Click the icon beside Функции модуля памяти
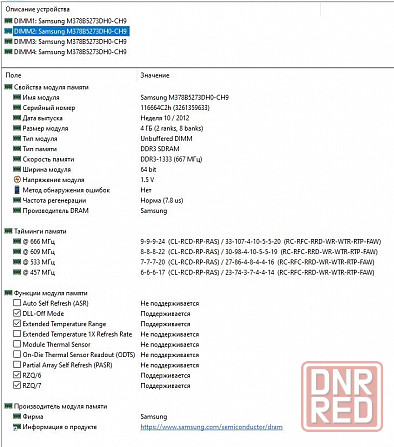Screen dimensions: 394x447 (x=9, y=293)
